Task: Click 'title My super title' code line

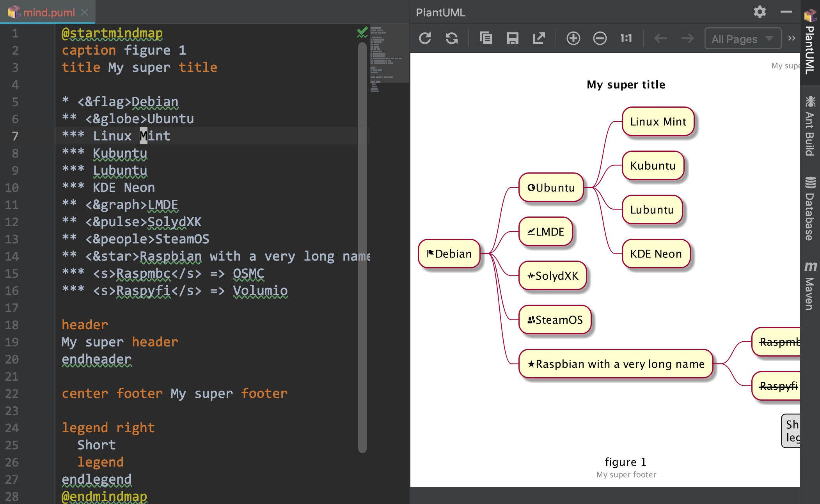Action: [139, 67]
